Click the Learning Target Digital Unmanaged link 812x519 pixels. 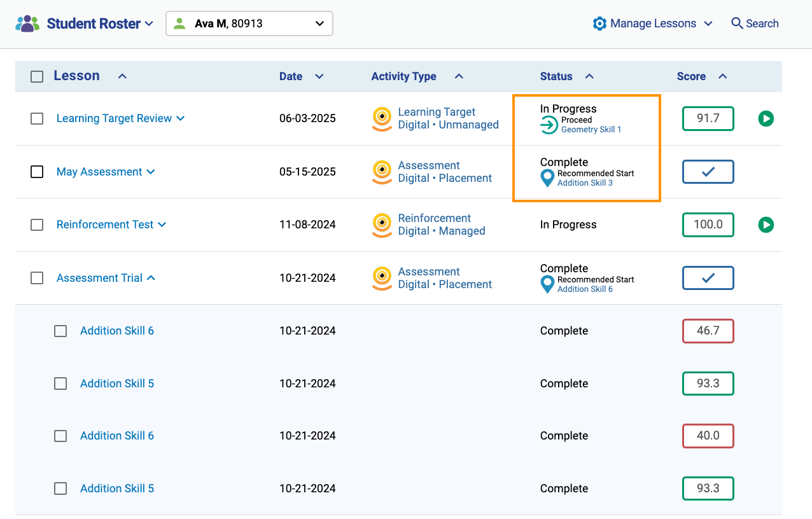(448, 118)
